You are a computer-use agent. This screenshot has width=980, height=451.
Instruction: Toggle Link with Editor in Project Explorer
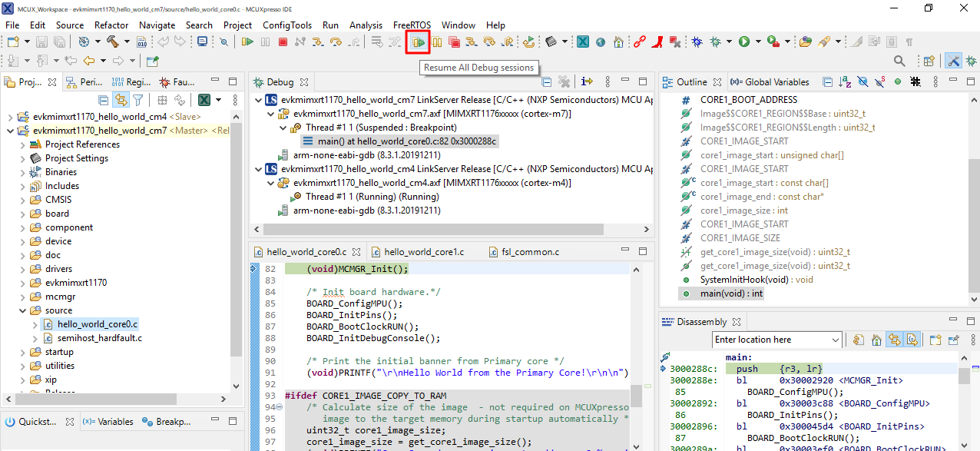121,100
